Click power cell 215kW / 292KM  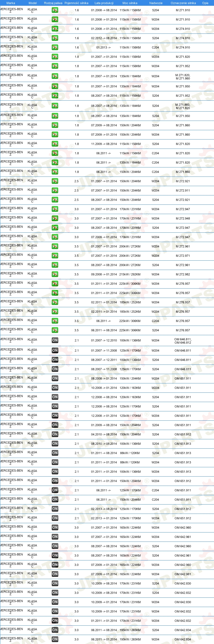(130, 274)
